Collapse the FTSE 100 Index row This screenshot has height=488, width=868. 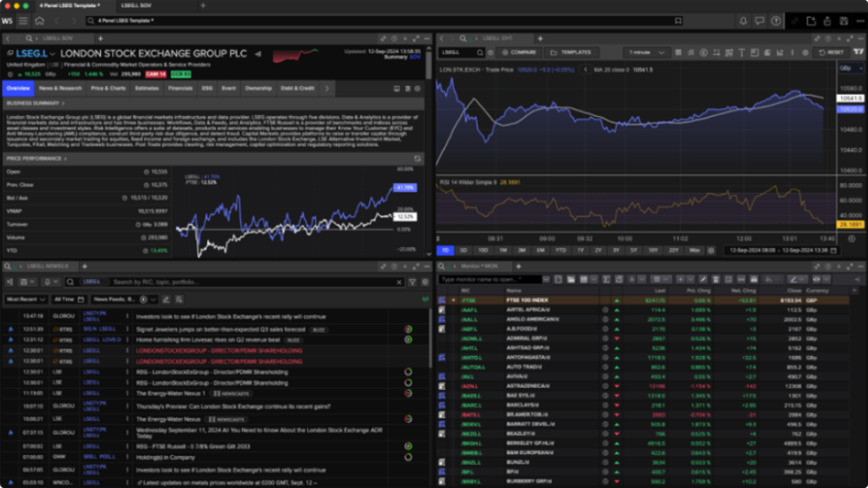click(453, 300)
